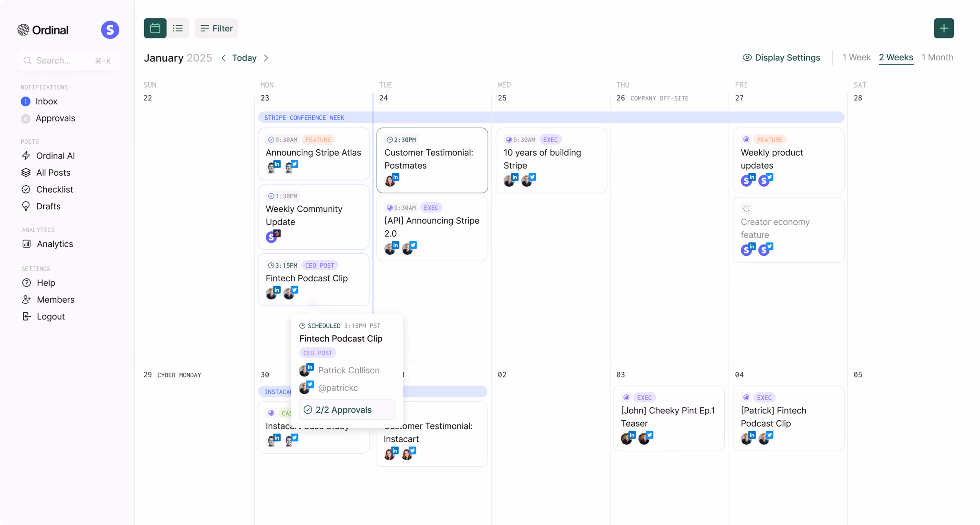Click the Twitter avatar on Weekly product updates

765,180
